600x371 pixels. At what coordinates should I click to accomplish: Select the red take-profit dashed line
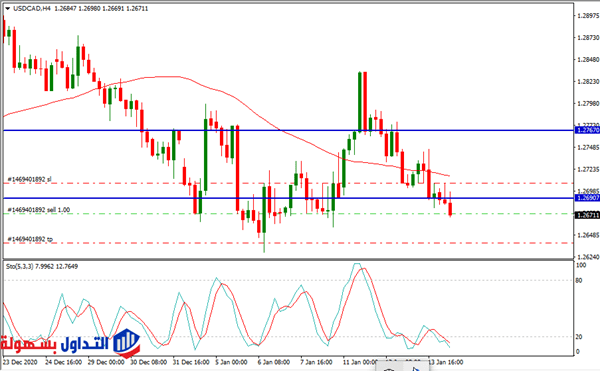coord(289,243)
